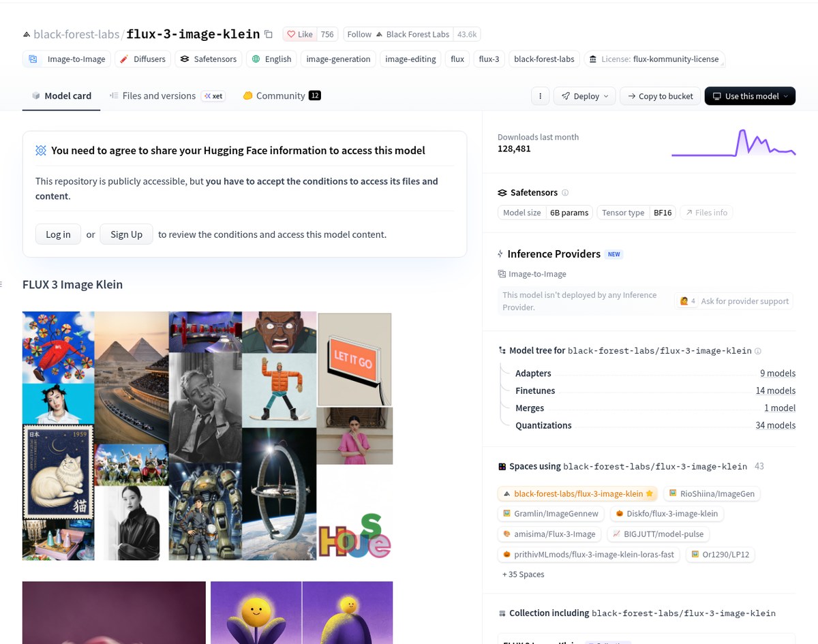Screen dimensions: 818x644
Task: Click the black-forest-labs organization avatar link
Action: (x=27, y=34)
